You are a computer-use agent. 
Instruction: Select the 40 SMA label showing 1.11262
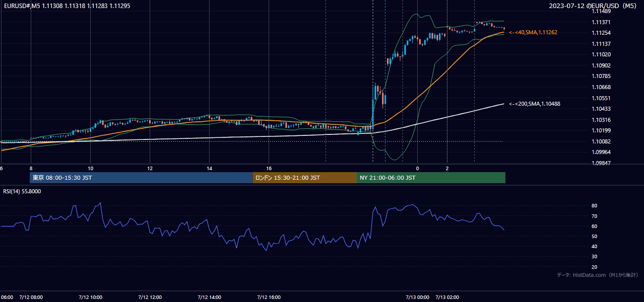533,32
